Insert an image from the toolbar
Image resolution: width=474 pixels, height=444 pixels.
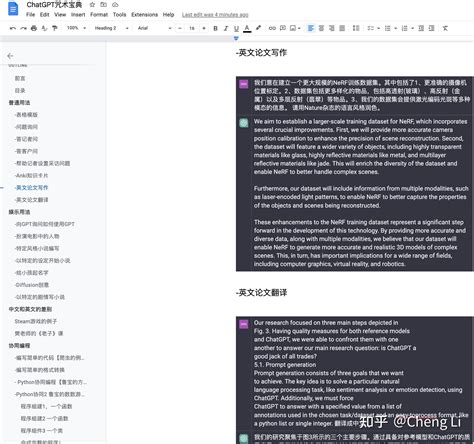pos(293,28)
